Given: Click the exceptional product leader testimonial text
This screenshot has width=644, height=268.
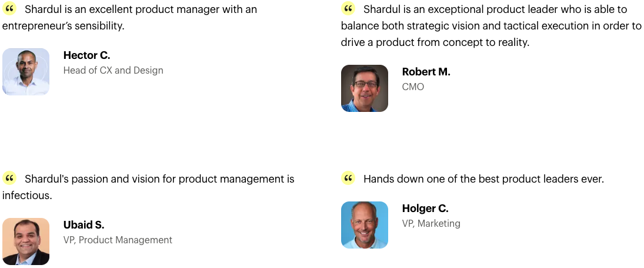Looking at the screenshot, I should 491,25.
